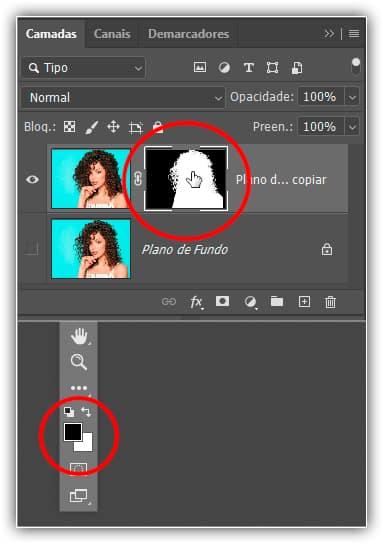Open the Layers panel hamburger menu
This screenshot has width=383, height=544.
tap(354, 34)
